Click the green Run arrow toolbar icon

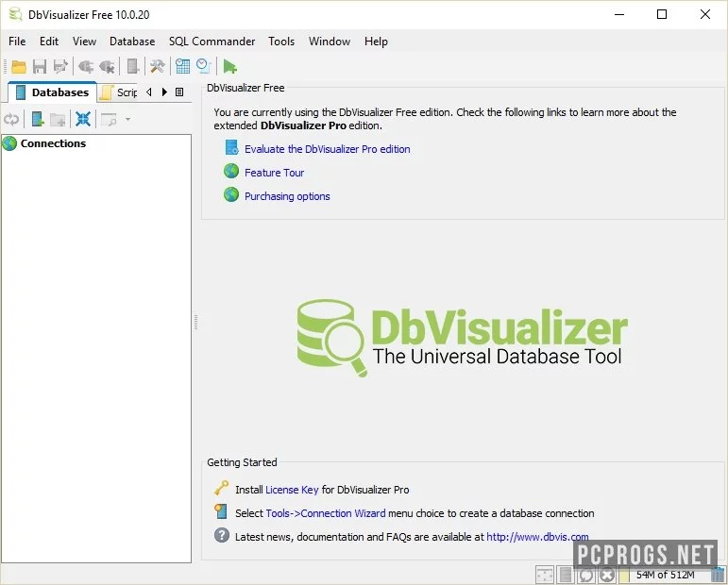[229, 67]
